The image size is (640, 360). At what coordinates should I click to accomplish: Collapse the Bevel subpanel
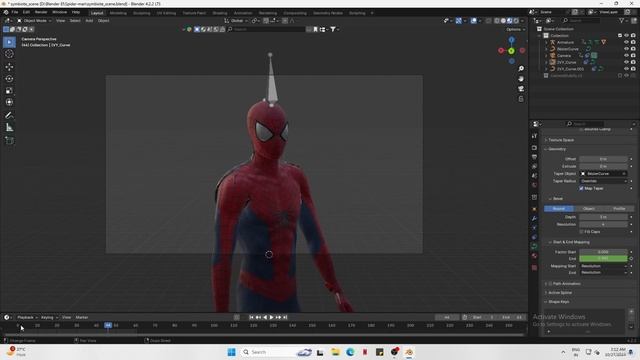(558, 199)
